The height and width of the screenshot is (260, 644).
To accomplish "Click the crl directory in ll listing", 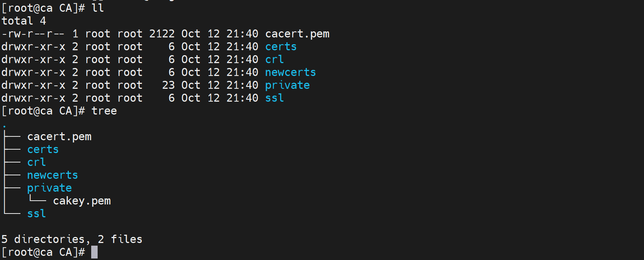I will [274, 60].
